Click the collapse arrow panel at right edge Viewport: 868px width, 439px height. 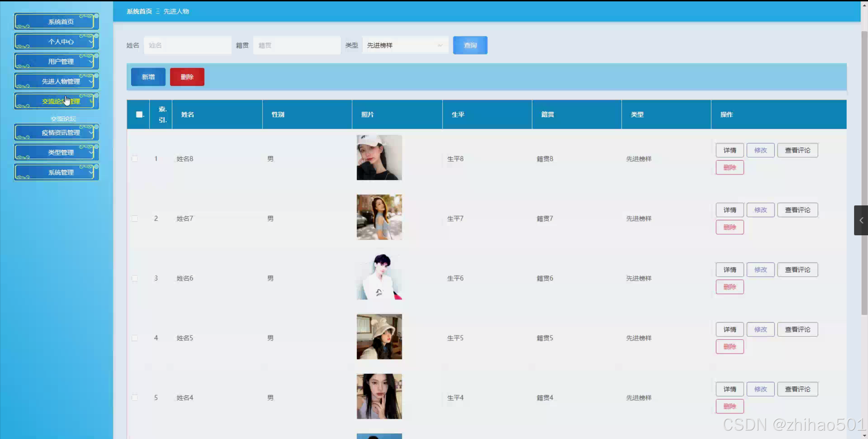[861, 220]
